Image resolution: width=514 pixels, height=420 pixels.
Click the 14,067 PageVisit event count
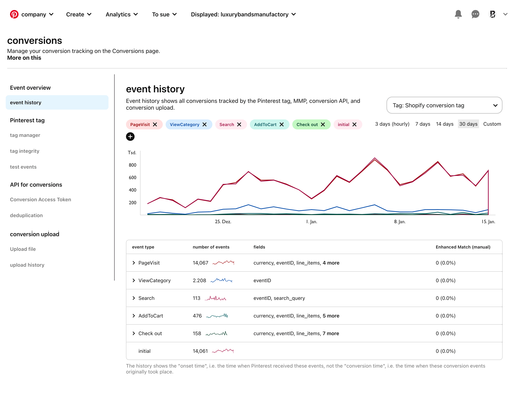(x=201, y=263)
